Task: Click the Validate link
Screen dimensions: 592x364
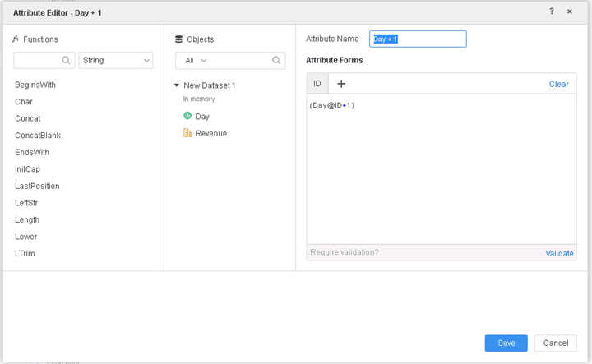Action: 559,253
